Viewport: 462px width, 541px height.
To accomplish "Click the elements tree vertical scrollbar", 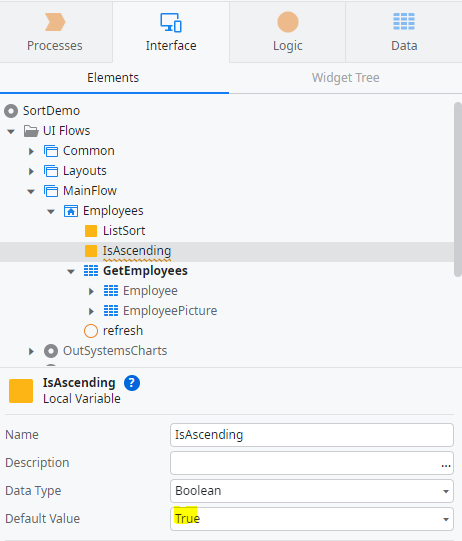I will [458, 189].
